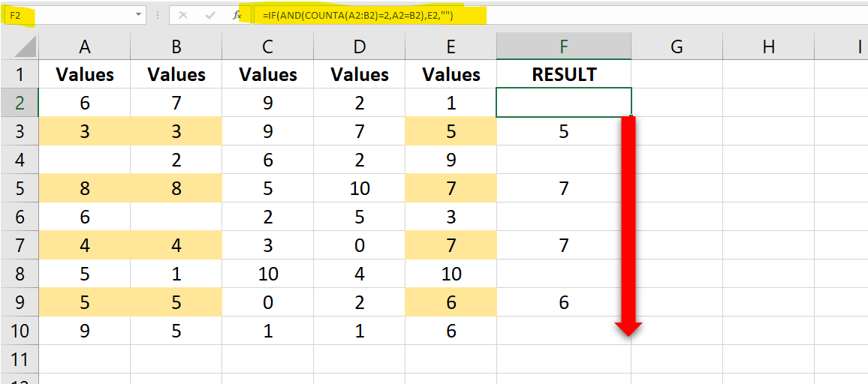
Task: Select active cell F2
Action: click(564, 102)
